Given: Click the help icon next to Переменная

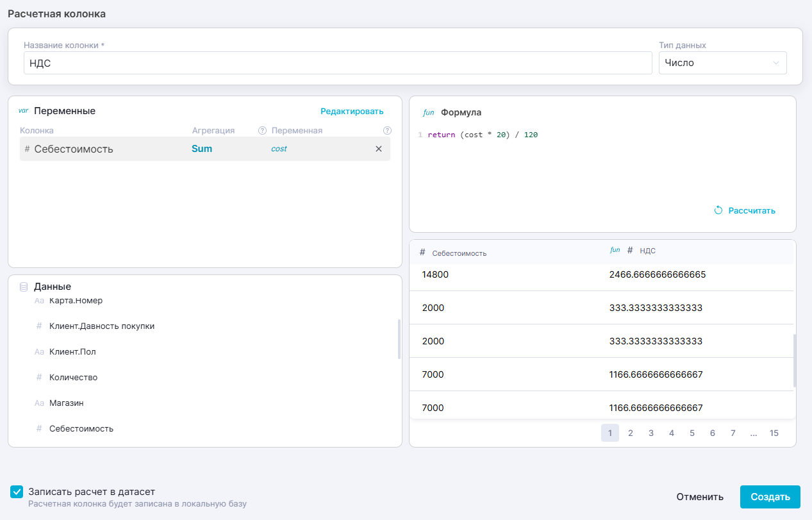Looking at the screenshot, I should point(387,131).
